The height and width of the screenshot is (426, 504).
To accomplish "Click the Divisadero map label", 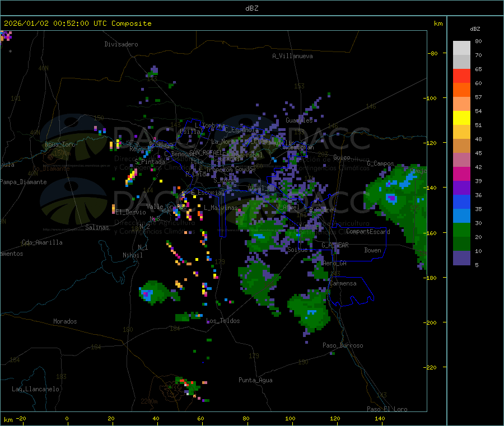I will click(x=121, y=44).
